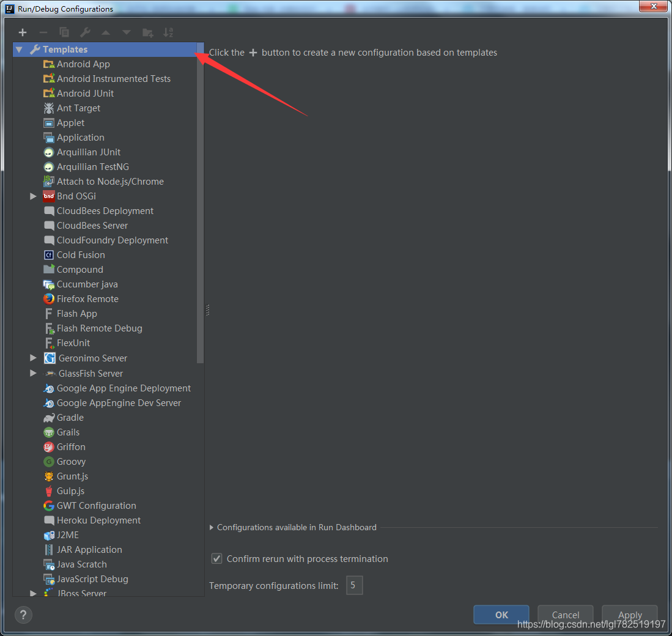Click the Apply button

630,615
